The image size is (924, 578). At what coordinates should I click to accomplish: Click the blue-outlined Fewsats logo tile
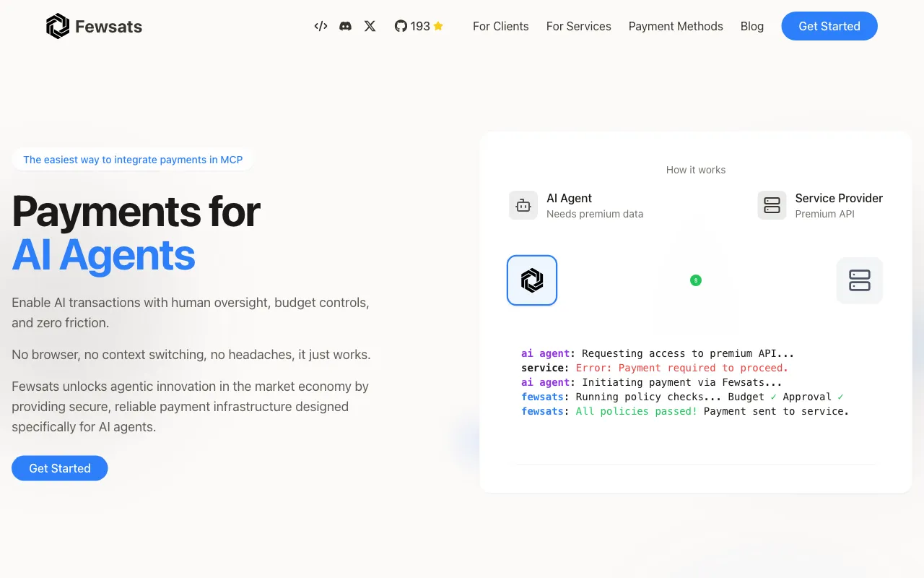(x=532, y=280)
